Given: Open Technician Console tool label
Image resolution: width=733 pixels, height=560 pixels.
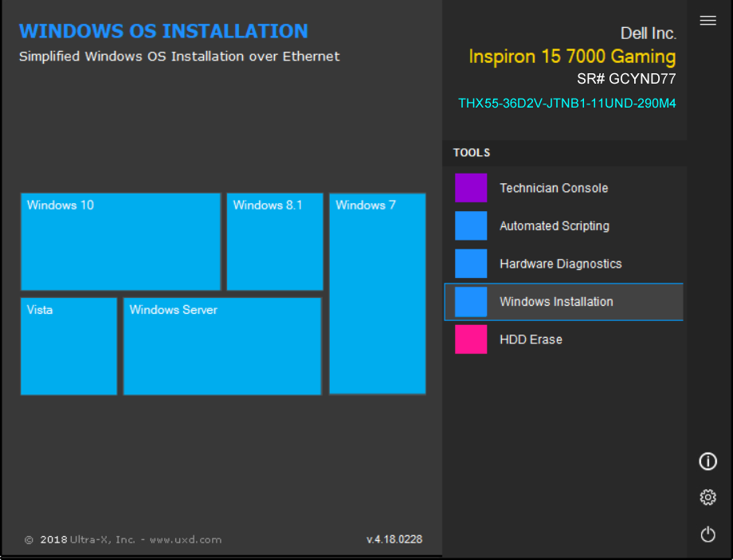Looking at the screenshot, I should pyautogui.click(x=554, y=188).
